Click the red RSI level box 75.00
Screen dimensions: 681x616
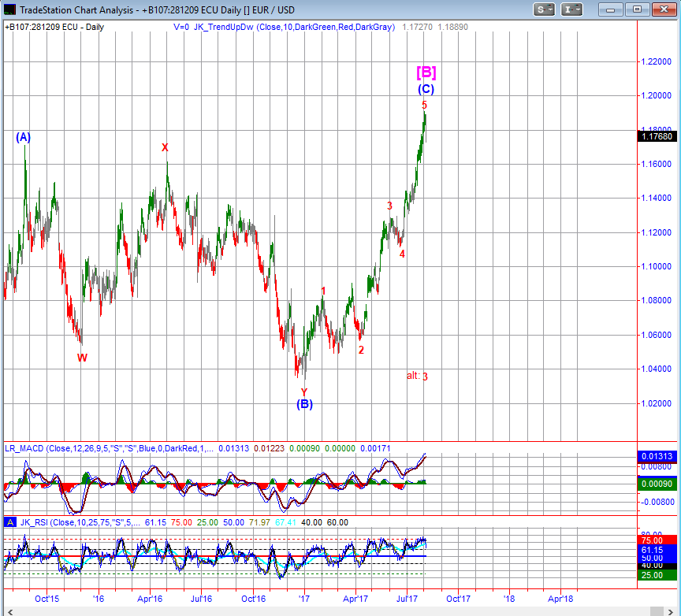[x=657, y=540]
